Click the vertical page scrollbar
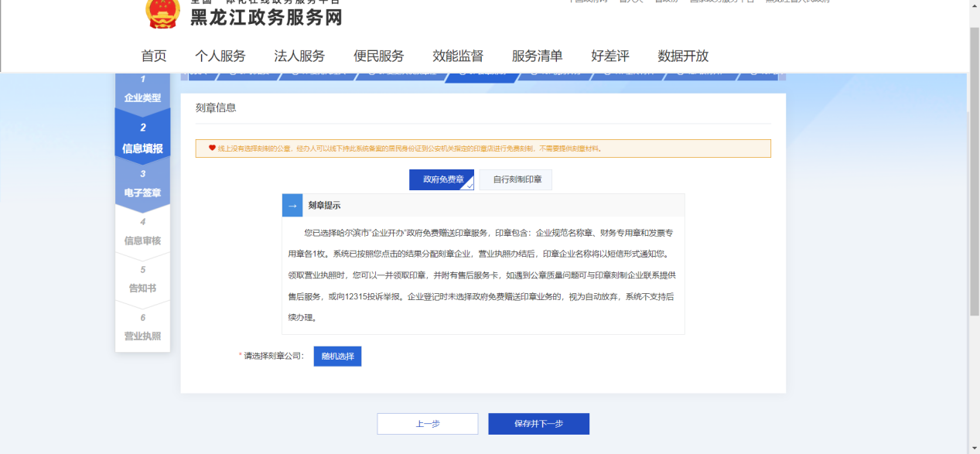980x454 pixels. click(974, 170)
